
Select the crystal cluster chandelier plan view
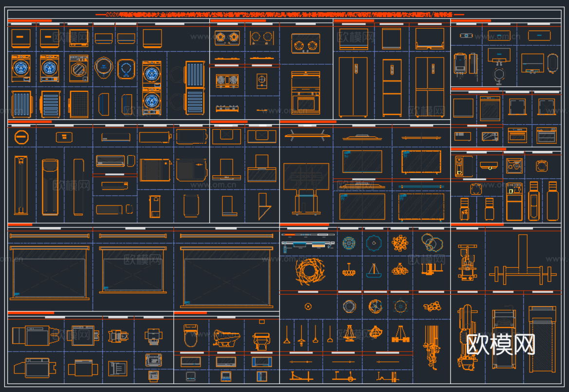pyautogui.click(x=400, y=243)
